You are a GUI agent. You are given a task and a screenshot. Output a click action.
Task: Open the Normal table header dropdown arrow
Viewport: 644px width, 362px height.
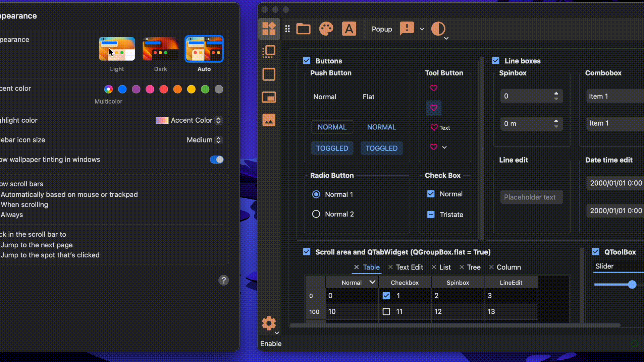click(x=372, y=282)
